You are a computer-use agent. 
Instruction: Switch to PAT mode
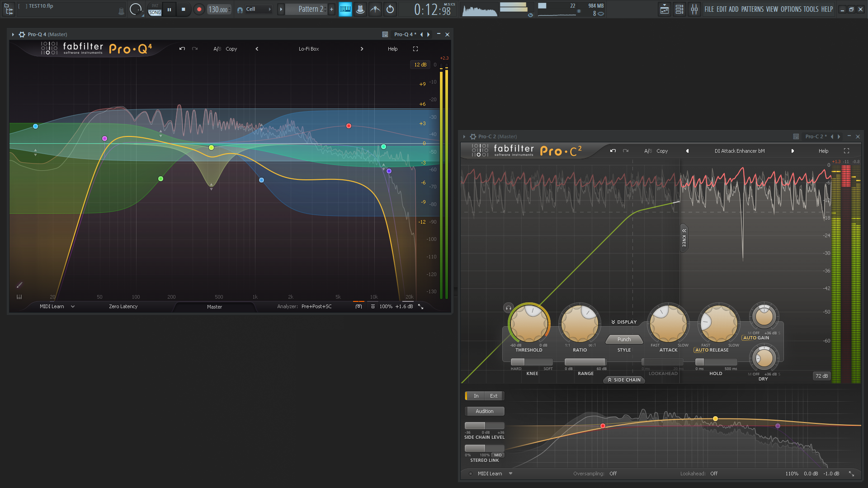(x=155, y=6)
